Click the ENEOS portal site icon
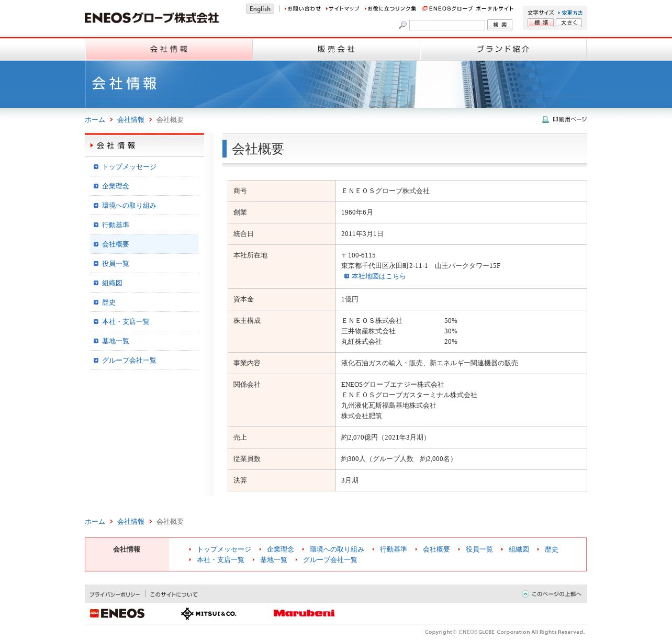Screen dimensions: 672x640 click(425, 8)
